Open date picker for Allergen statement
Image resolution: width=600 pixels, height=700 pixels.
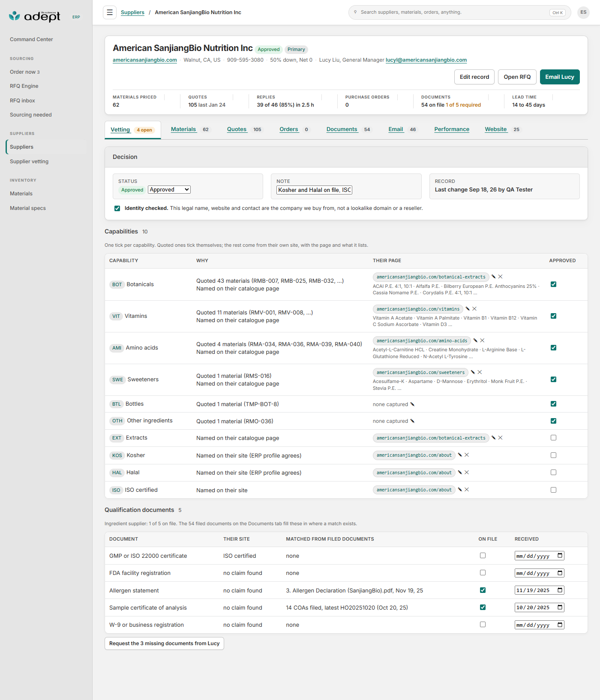pyautogui.click(x=560, y=590)
